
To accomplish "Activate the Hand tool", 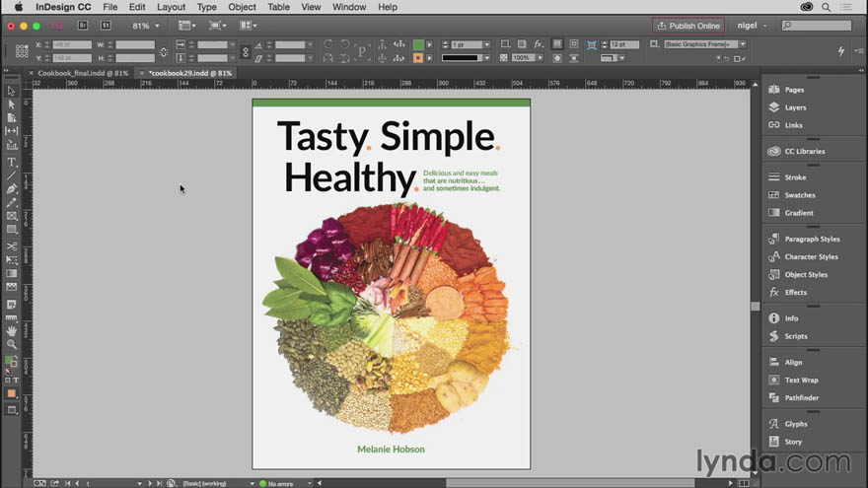I will coord(12,331).
